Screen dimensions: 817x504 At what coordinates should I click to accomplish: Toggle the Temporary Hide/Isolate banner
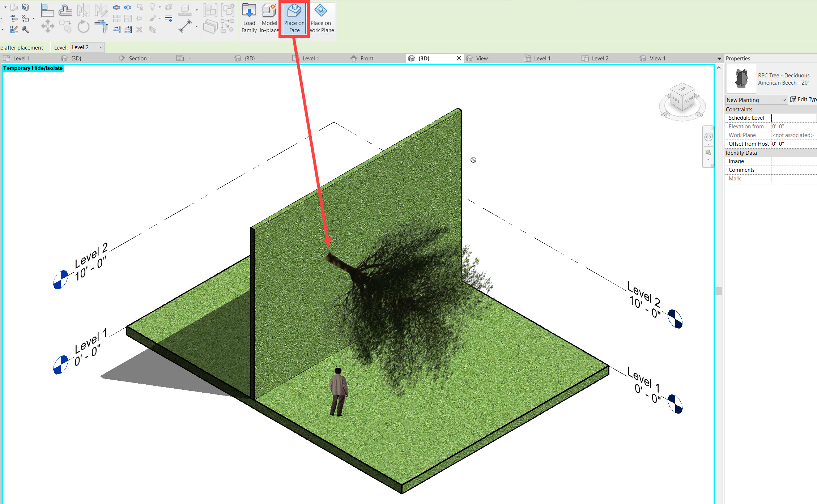click(x=33, y=68)
